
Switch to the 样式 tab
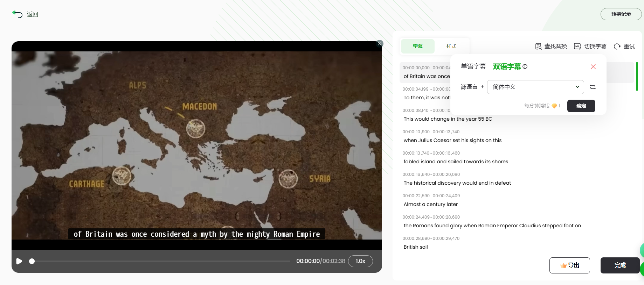tap(451, 46)
